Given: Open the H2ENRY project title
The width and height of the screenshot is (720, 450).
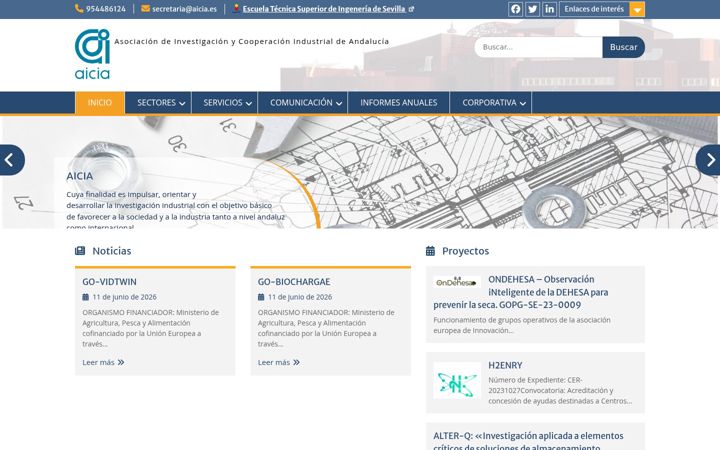Looking at the screenshot, I should click(x=505, y=365).
